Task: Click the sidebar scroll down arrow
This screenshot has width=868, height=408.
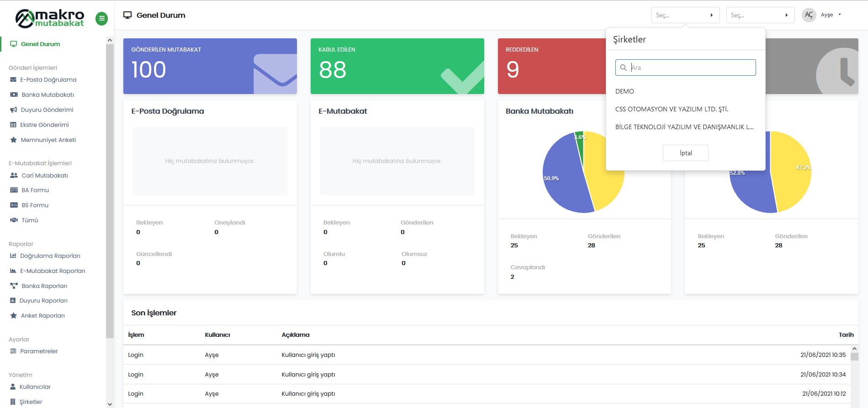Action: 110,404
